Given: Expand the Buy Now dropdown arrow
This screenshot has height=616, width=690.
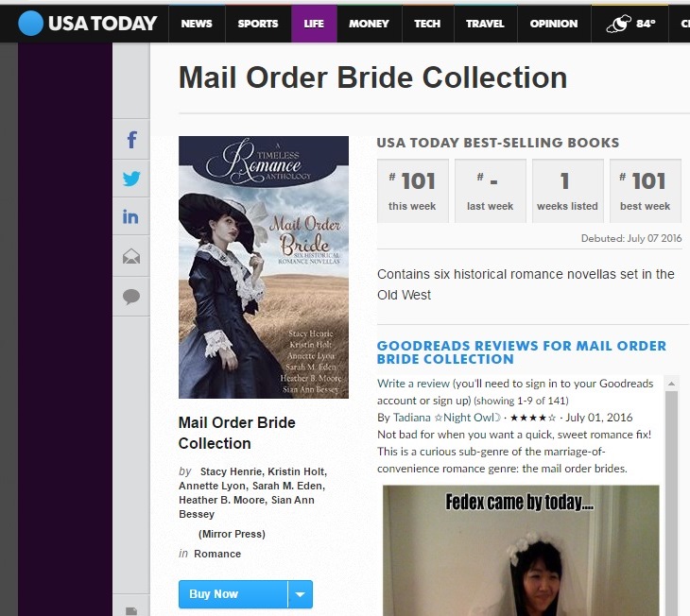Looking at the screenshot, I should [x=301, y=594].
